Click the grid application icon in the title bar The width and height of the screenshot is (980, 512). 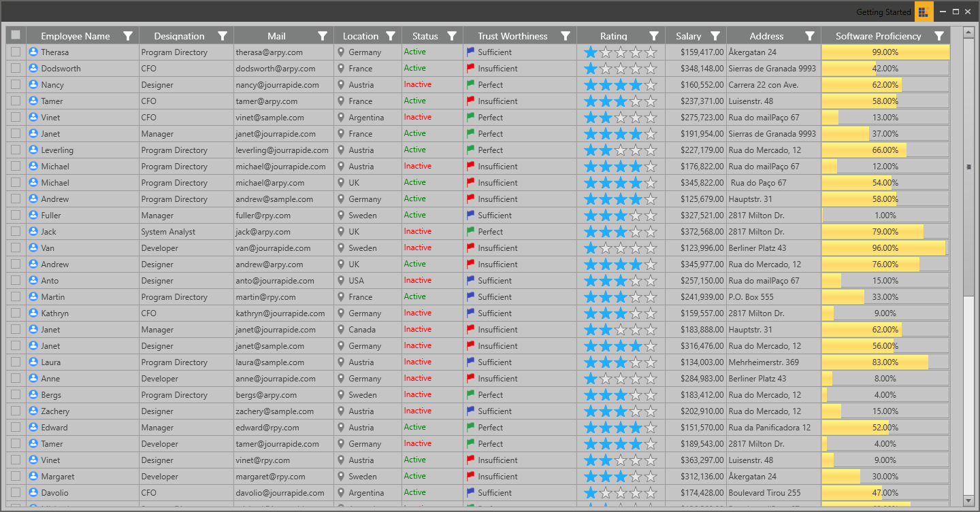[924, 12]
